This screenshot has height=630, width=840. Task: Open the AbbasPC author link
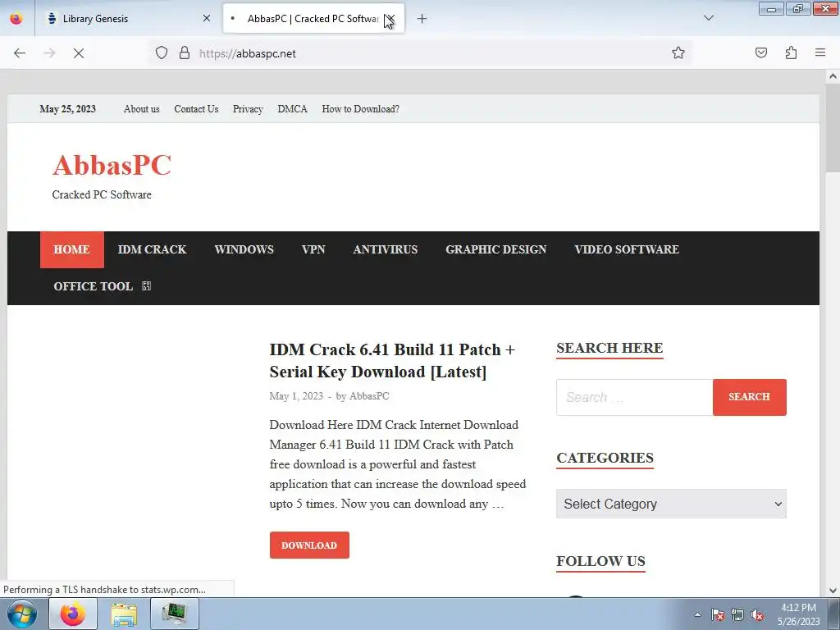coord(369,396)
